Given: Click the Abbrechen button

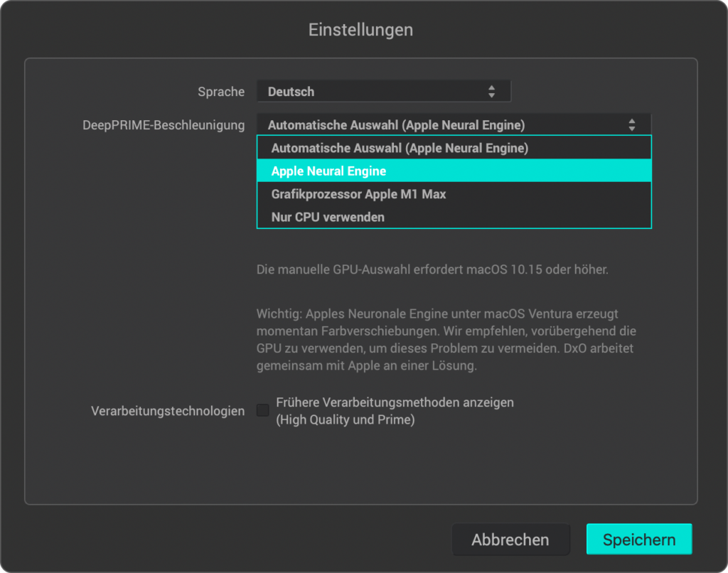Looking at the screenshot, I should tap(510, 540).
